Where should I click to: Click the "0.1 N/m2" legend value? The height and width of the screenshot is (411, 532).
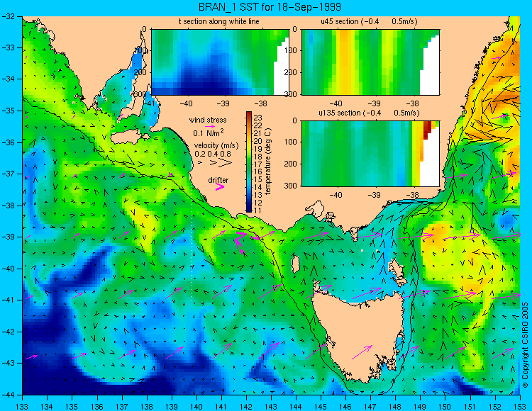pyautogui.click(x=209, y=133)
